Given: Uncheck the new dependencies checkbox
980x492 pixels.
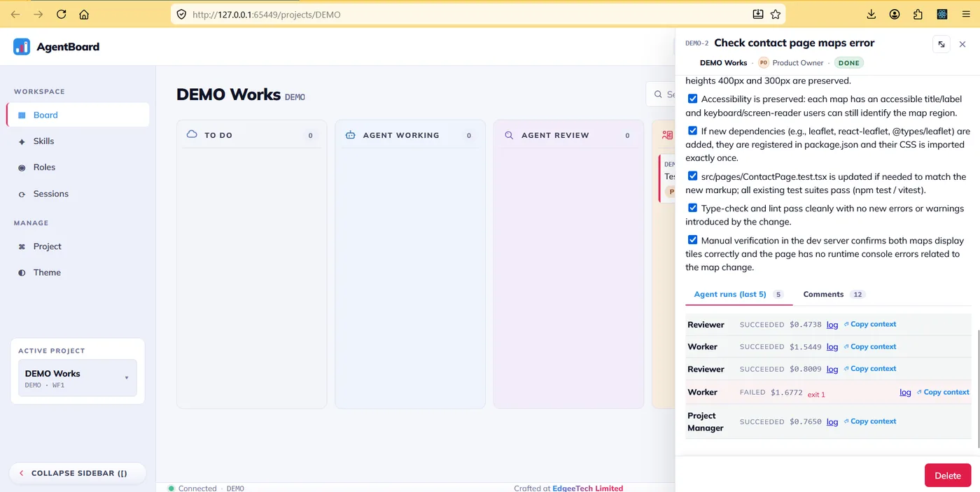Looking at the screenshot, I should (x=692, y=130).
